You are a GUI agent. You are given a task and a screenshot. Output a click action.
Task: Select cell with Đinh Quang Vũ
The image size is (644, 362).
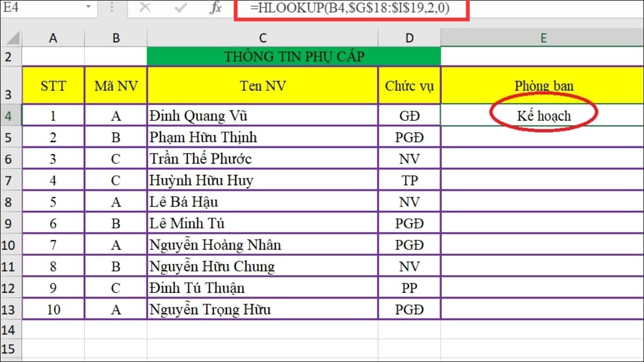click(x=262, y=115)
